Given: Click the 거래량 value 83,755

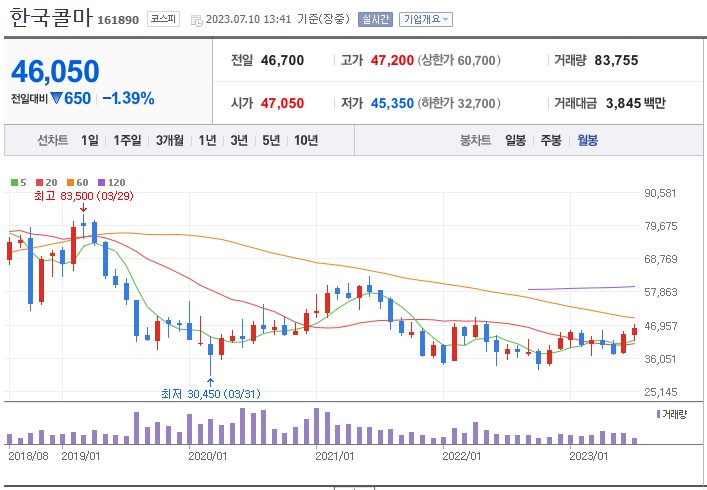Looking at the screenshot, I should (x=616, y=60).
